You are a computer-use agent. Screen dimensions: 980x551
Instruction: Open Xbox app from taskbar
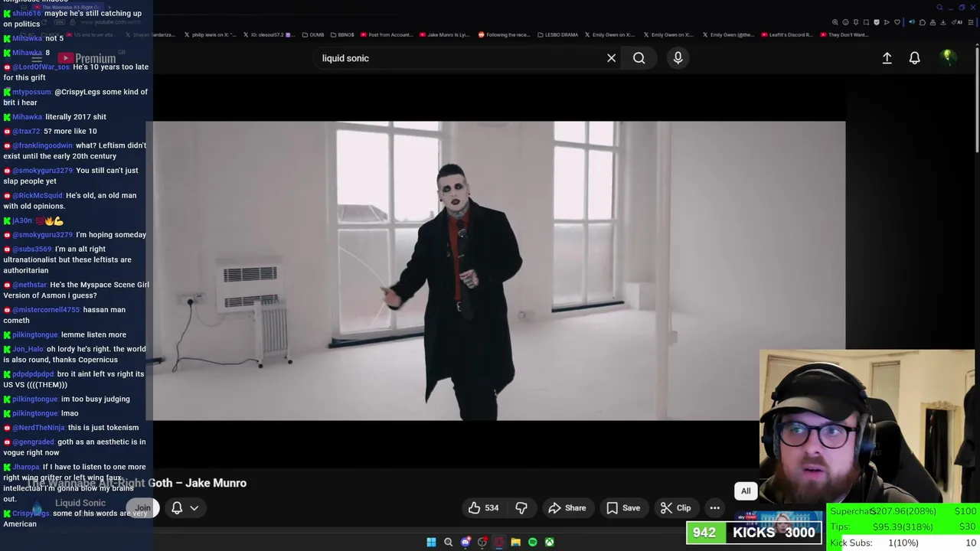549,542
